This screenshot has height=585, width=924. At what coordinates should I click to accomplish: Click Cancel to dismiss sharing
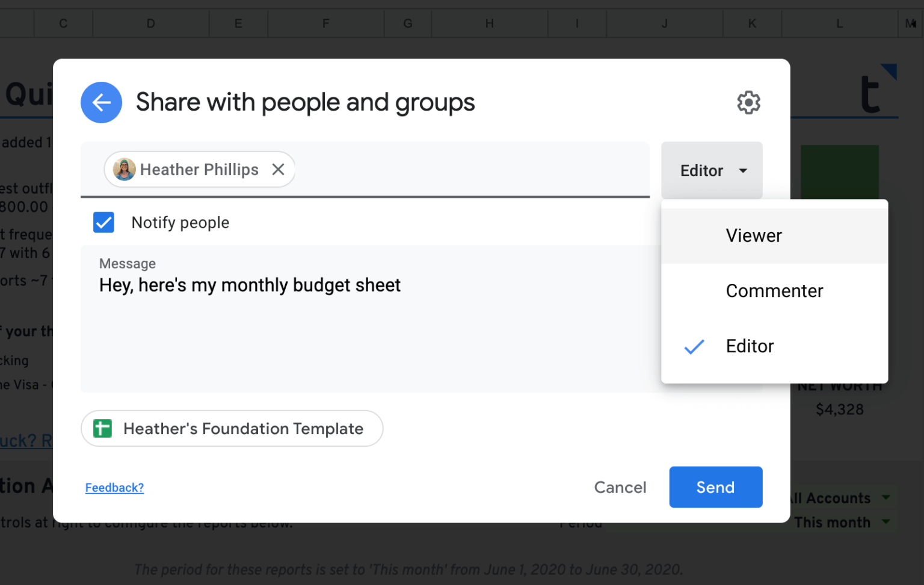pos(620,487)
